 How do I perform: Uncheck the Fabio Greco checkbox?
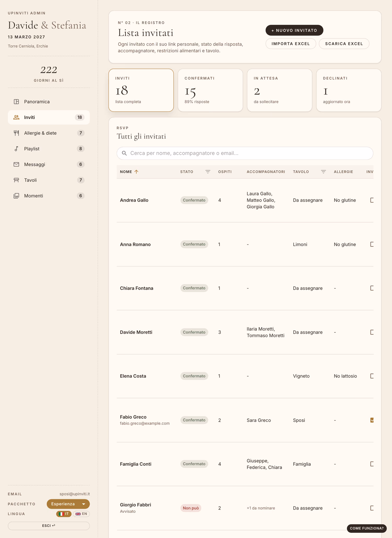pyautogui.click(x=372, y=420)
